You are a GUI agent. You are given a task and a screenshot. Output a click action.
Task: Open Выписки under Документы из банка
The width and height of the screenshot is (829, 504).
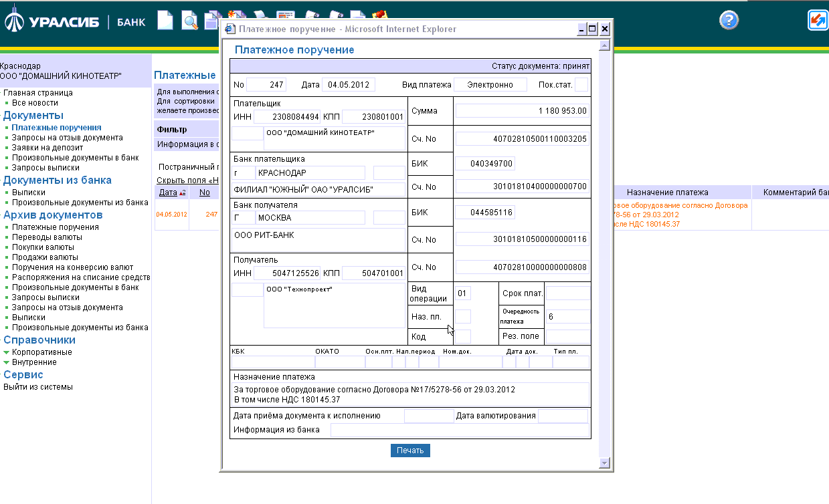tap(29, 193)
